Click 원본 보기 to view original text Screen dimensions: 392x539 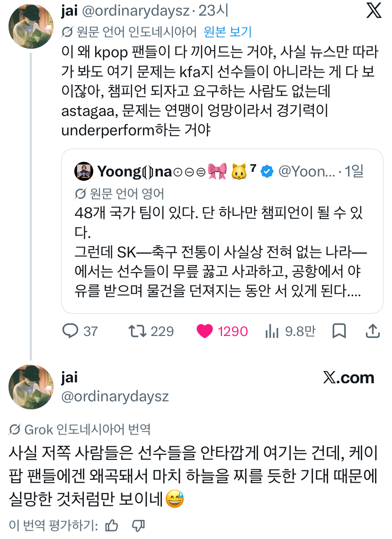click(228, 32)
